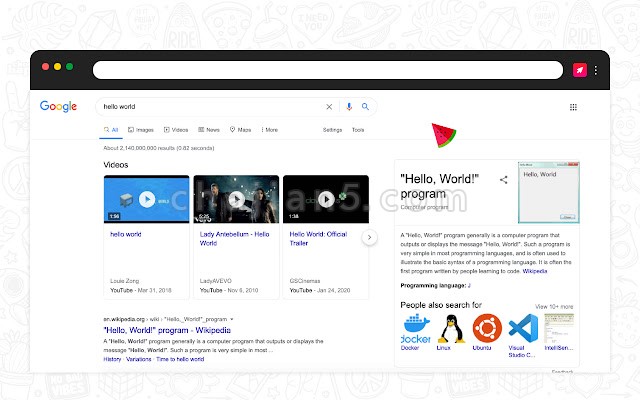Switch to the Maps tab
This screenshot has width=640, height=400.
click(240, 130)
